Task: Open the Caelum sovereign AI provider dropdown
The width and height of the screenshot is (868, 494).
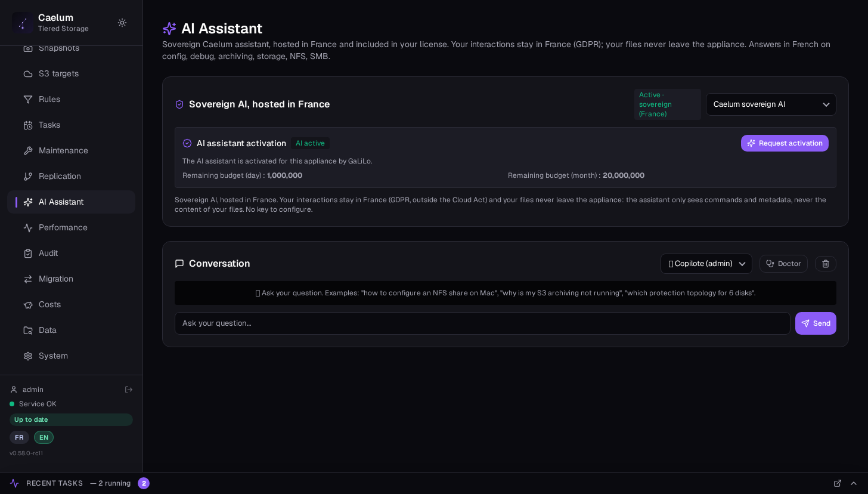Action: [x=771, y=104]
